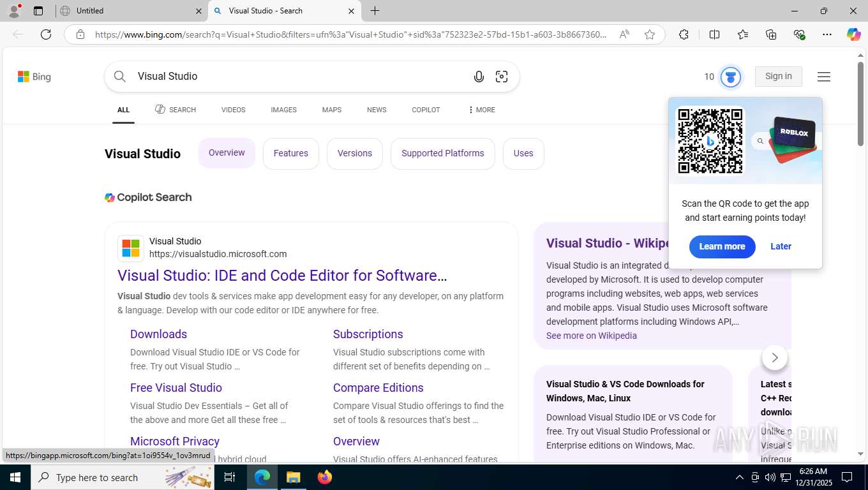868x490 pixels.
Task: Select the Uses pill
Action: click(x=523, y=153)
